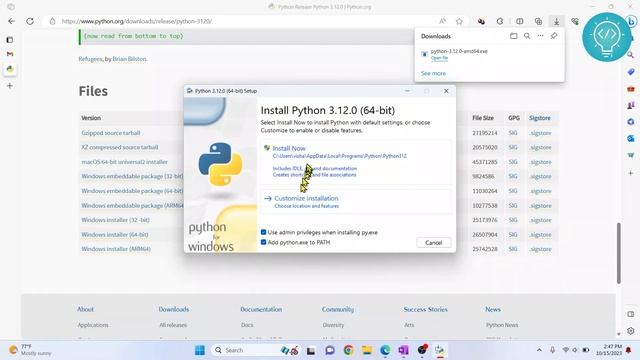Open XZ compressed source tarball link
The width and height of the screenshot is (640, 360).
[x=120, y=147]
